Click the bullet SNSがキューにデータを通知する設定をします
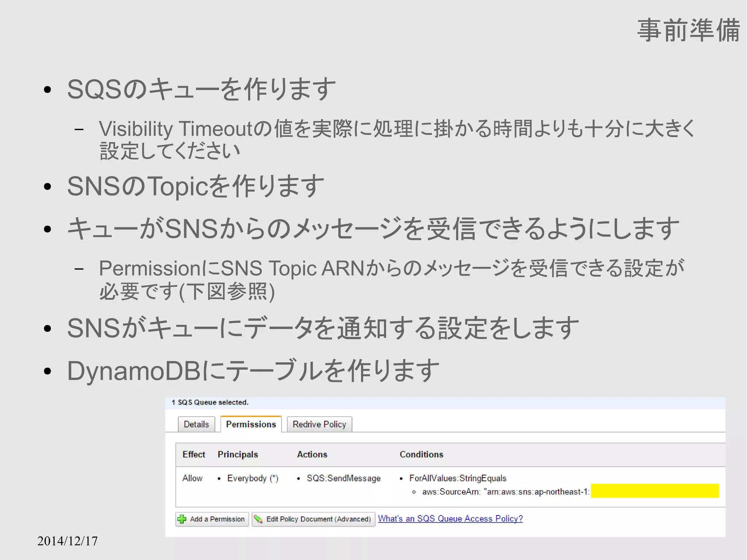747x560 pixels. 323,328
